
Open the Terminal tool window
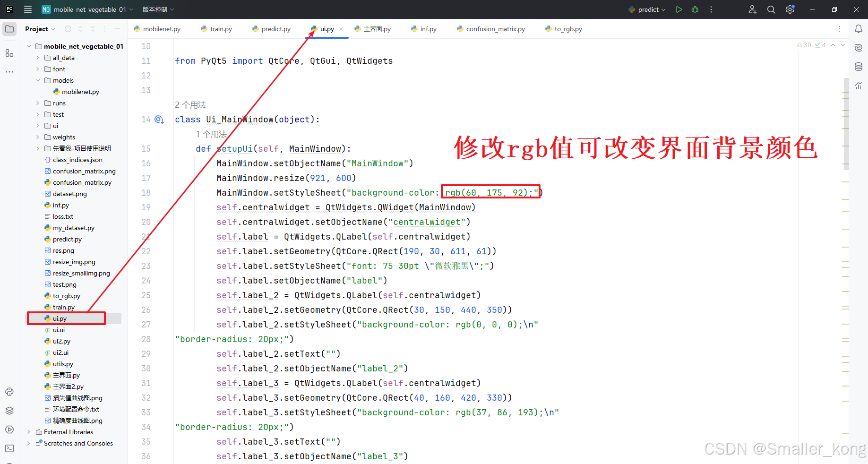coord(9,448)
